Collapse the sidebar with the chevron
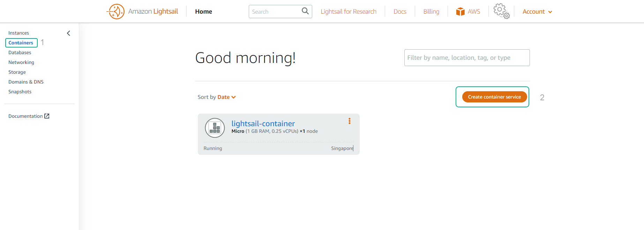 pos(68,33)
